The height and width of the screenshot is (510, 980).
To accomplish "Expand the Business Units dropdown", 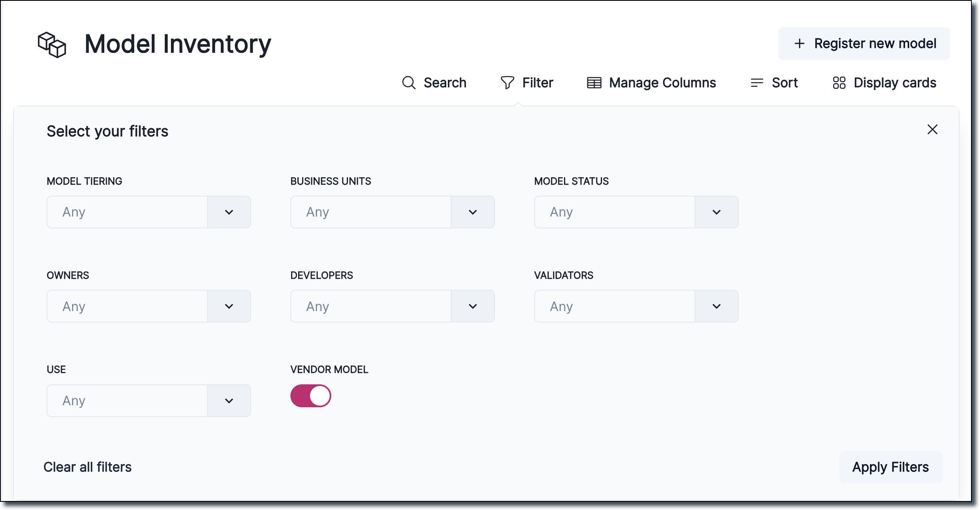I will [473, 212].
